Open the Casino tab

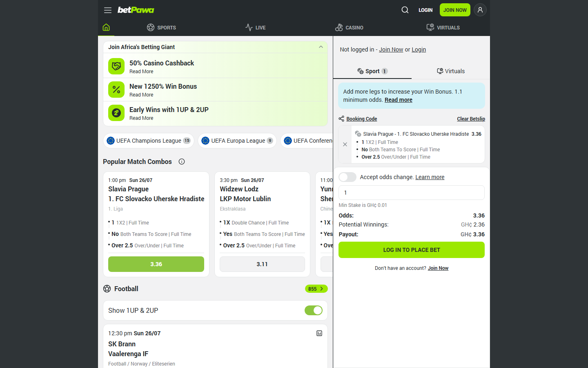(x=349, y=27)
